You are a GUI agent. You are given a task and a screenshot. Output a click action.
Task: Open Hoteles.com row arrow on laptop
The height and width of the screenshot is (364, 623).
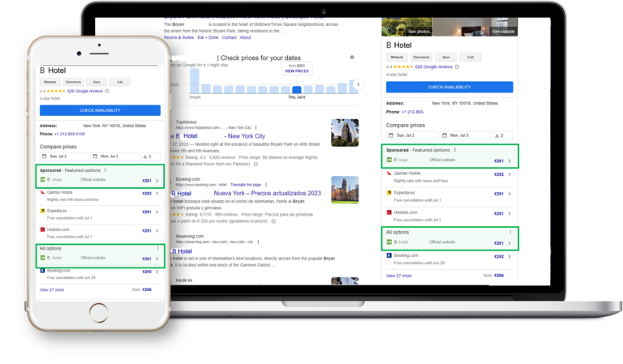509,213
